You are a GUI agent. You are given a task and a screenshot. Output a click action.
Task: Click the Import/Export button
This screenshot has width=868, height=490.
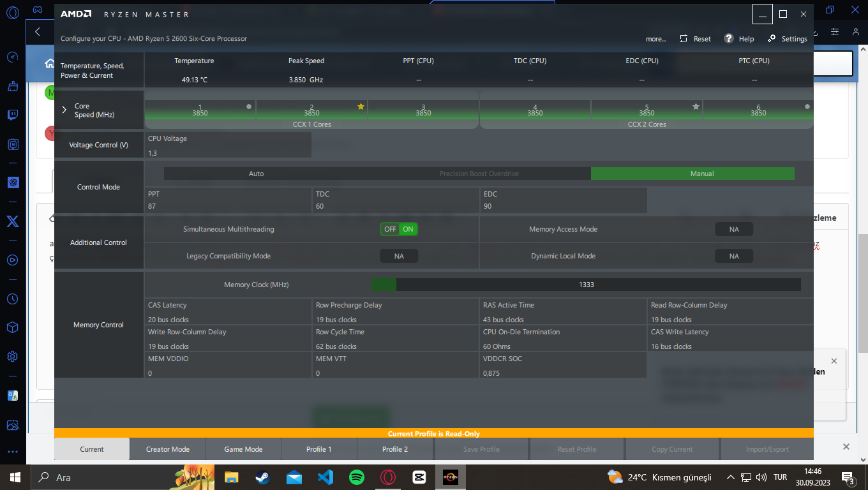point(767,449)
